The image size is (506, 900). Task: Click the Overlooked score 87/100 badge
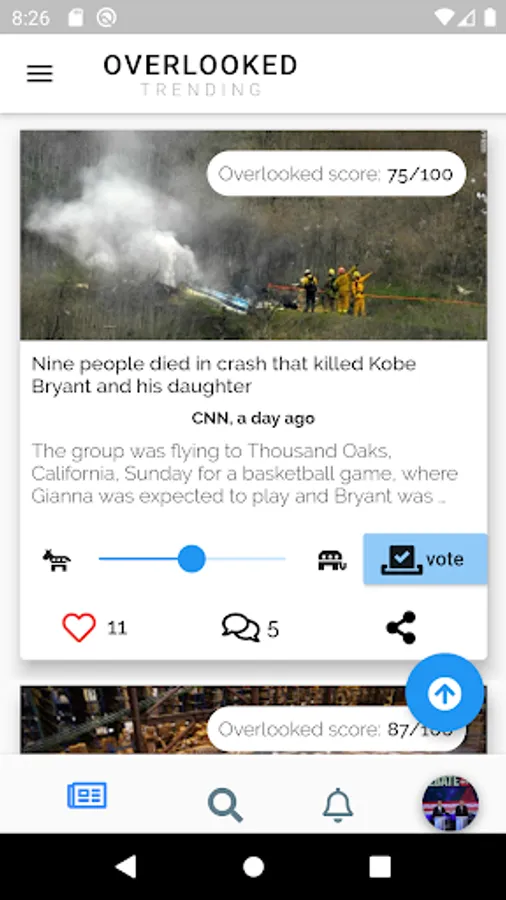tap(336, 730)
